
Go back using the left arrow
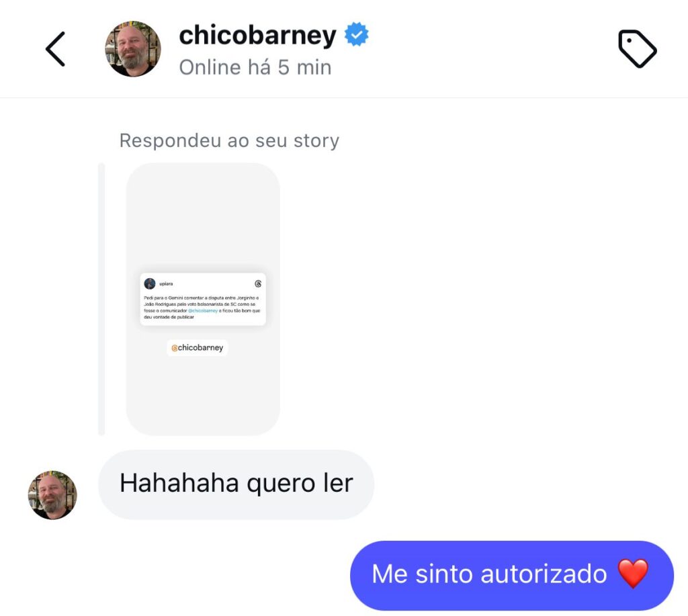pos(55,48)
